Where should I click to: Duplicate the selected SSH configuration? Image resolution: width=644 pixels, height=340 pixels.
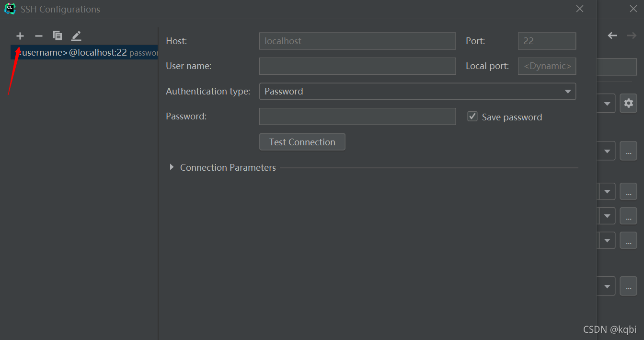[x=57, y=36]
